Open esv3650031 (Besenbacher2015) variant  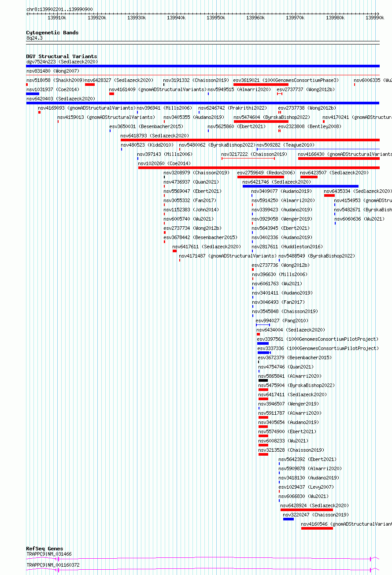146,126
